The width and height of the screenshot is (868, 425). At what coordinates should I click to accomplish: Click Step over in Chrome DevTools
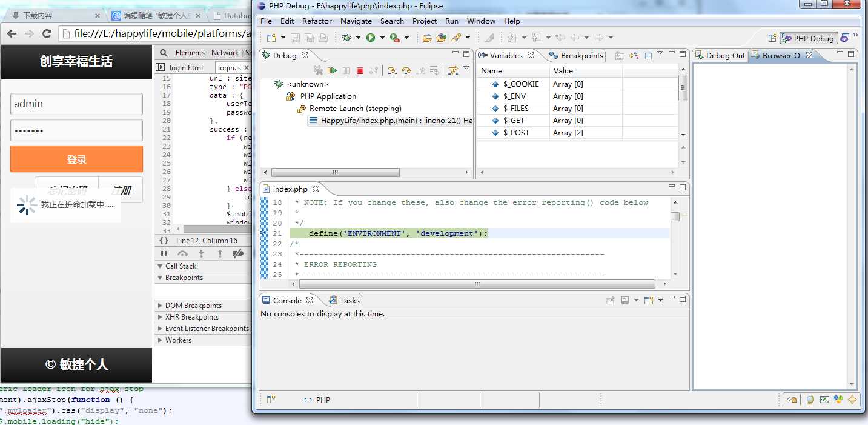(182, 253)
